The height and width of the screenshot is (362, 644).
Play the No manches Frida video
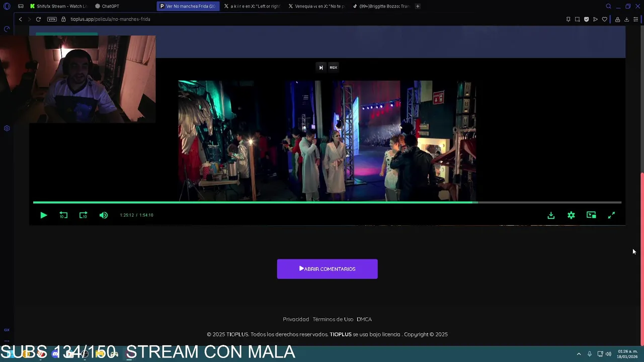point(43,215)
